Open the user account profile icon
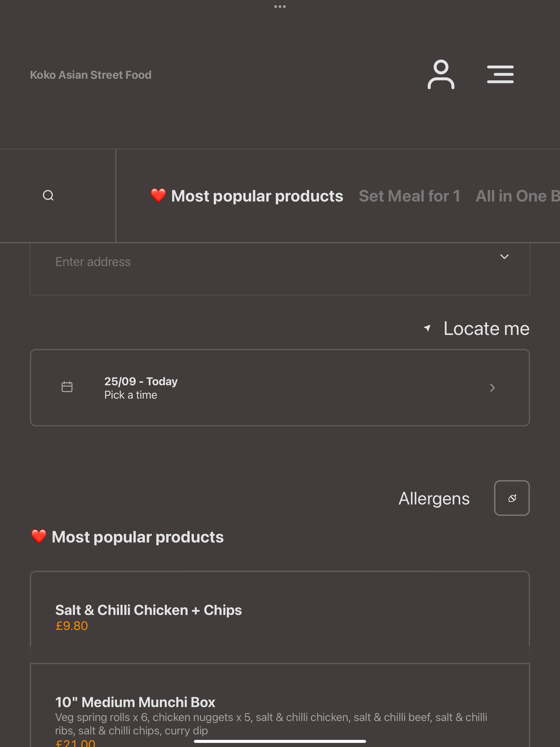Image resolution: width=560 pixels, height=747 pixels. pyautogui.click(x=441, y=75)
